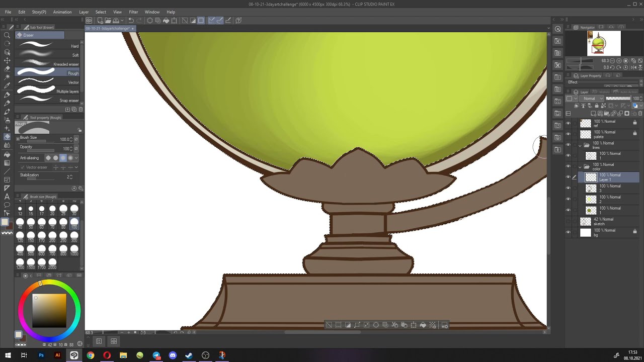This screenshot has width=644, height=362.
Task: Hide the color folder
Action: [569, 166]
